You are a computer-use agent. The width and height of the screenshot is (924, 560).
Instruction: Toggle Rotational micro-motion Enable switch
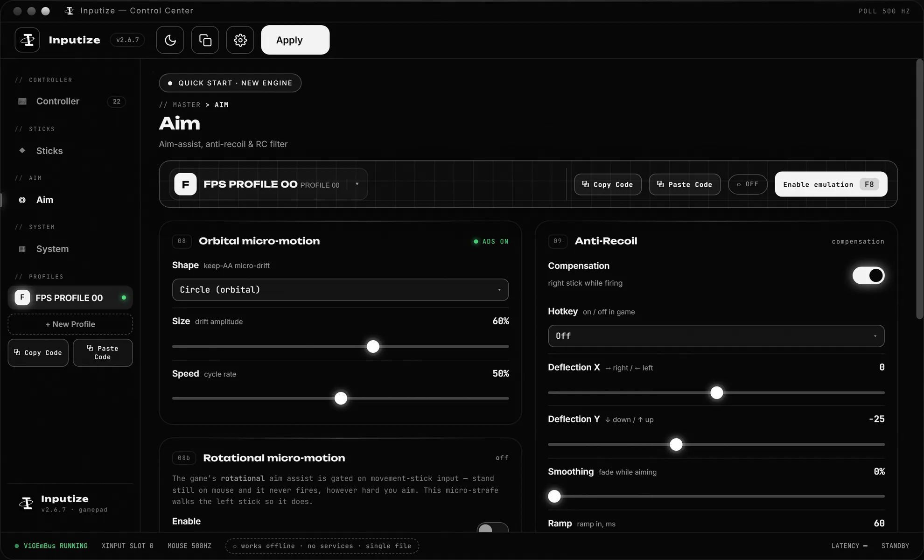point(492,528)
